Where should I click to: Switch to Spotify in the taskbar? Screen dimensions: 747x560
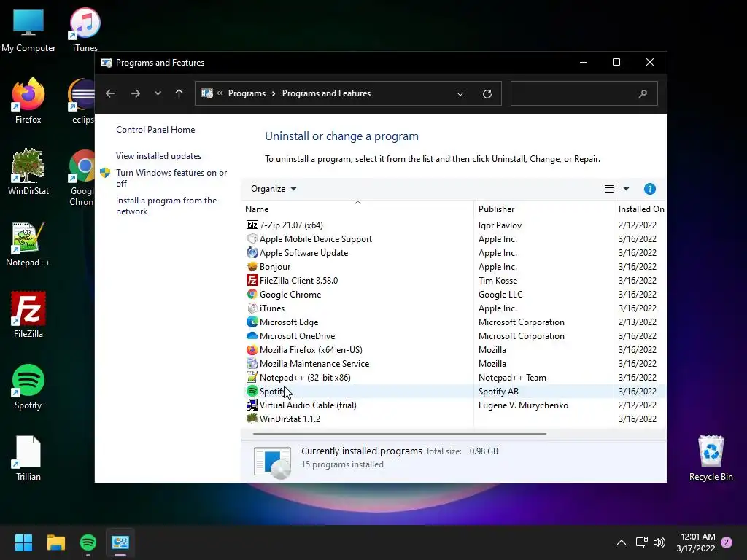(88, 542)
